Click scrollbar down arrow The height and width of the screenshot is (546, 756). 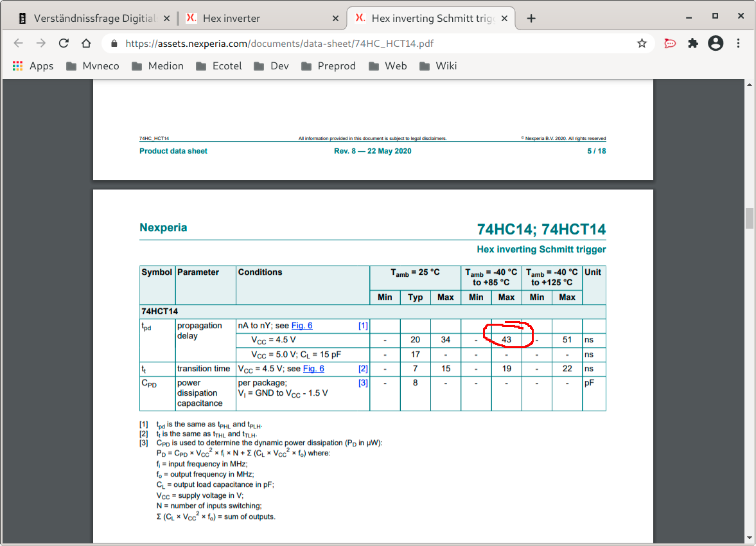point(749,537)
